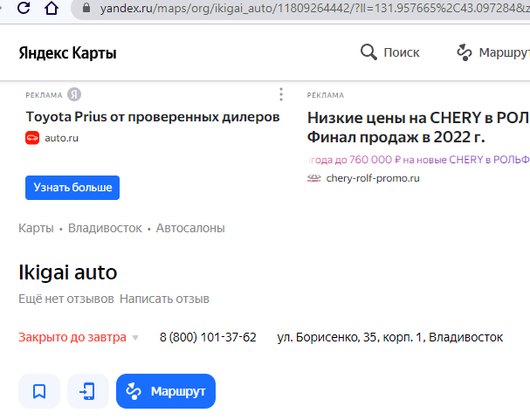This screenshot has height=420, width=530.
Task: Click the magnifier search icon
Action: [x=368, y=52]
